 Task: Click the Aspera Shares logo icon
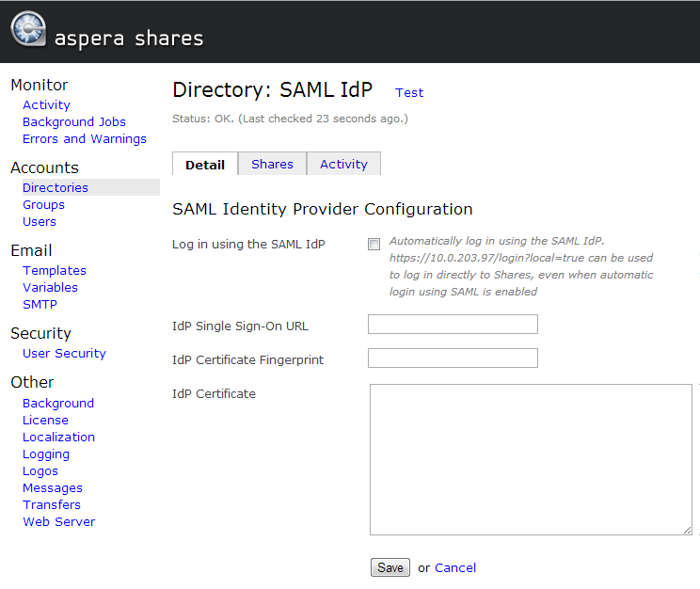coord(28,29)
